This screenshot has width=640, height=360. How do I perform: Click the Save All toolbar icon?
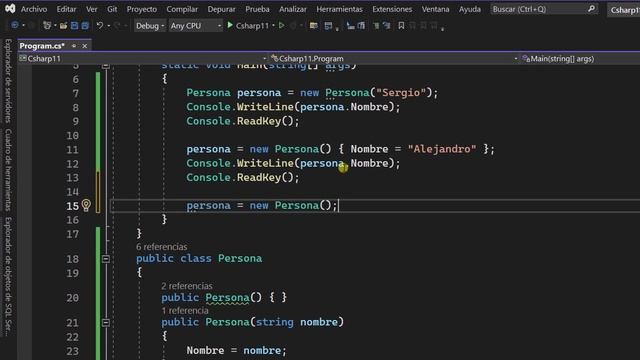[x=85, y=26]
